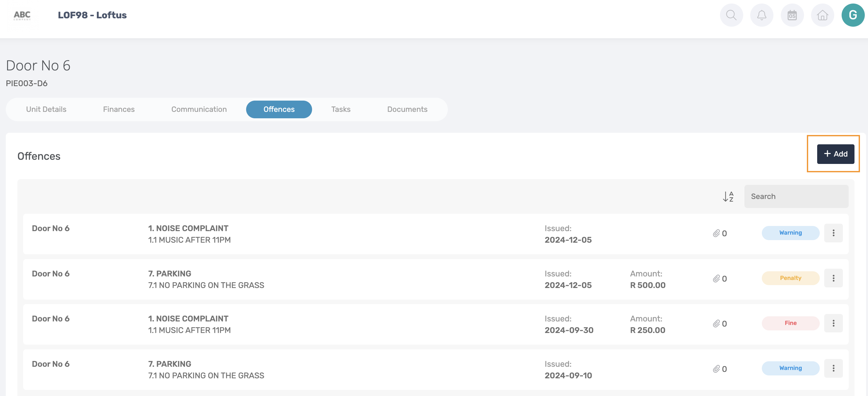Select the Unit Details tab
Image resolution: width=868 pixels, height=396 pixels.
click(46, 109)
